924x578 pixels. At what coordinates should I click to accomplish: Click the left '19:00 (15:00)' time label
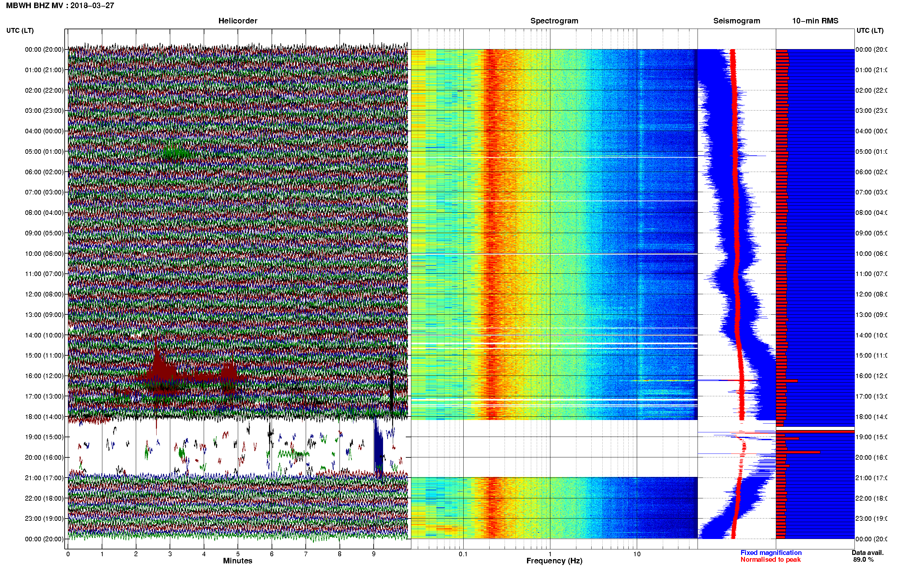click(44, 437)
